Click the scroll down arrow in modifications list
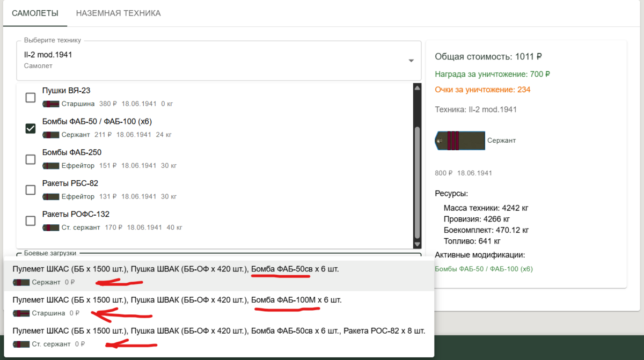This screenshot has width=644, height=360. click(416, 243)
